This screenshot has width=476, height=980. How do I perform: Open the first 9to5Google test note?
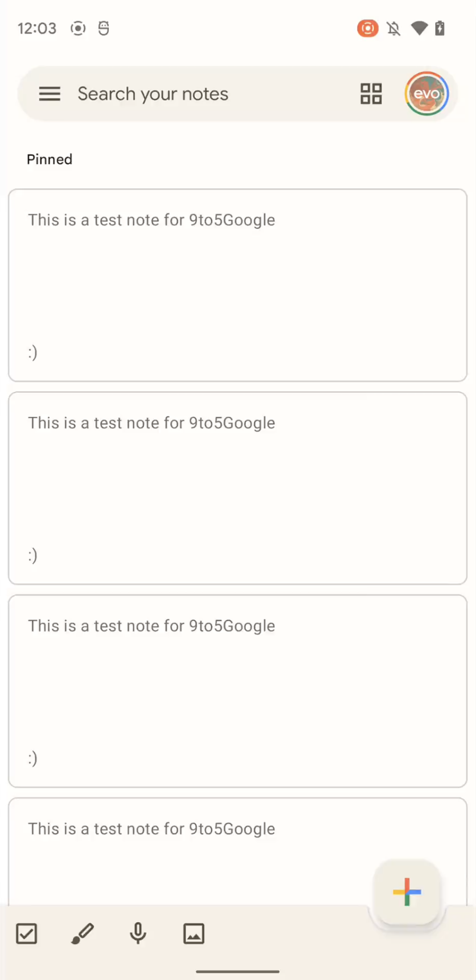237,283
